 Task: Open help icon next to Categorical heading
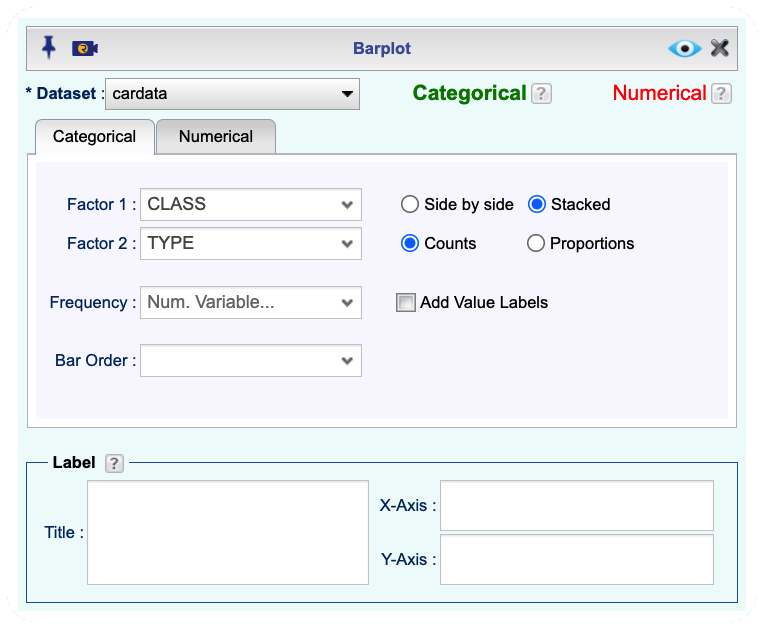(541, 93)
